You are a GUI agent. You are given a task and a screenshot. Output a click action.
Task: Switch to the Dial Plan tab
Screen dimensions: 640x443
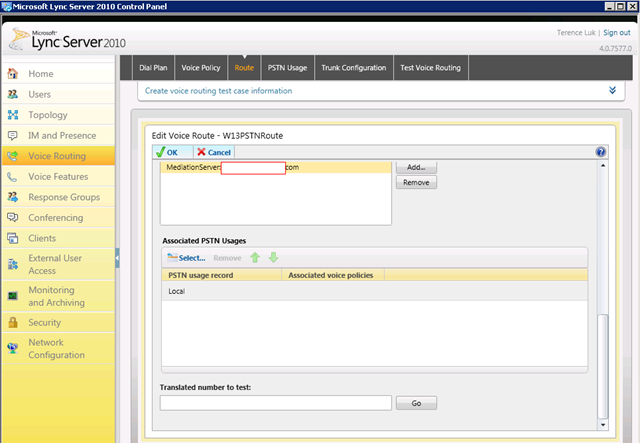coord(153,68)
